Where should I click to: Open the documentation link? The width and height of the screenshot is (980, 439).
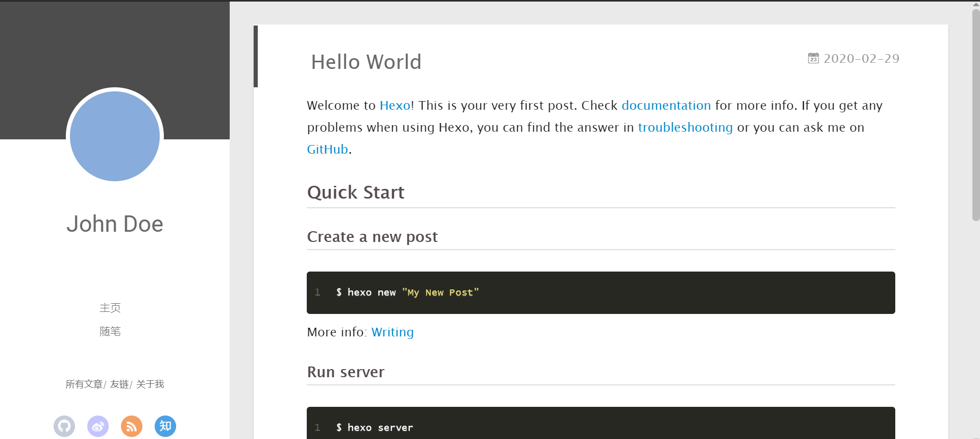pos(666,106)
